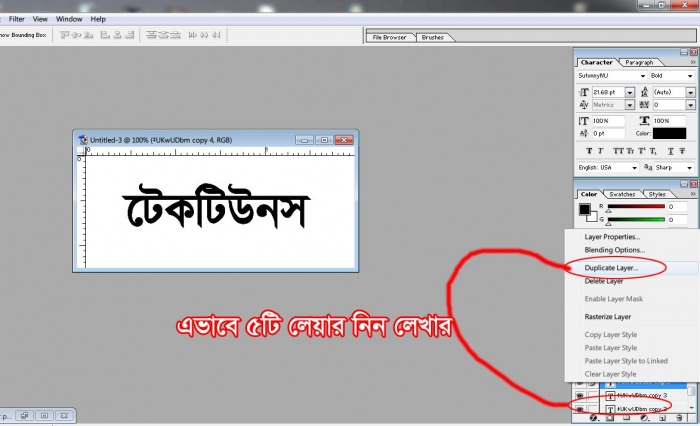Toggle All Caps in Character panel
Screen dimensions: 700x426
pos(618,151)
